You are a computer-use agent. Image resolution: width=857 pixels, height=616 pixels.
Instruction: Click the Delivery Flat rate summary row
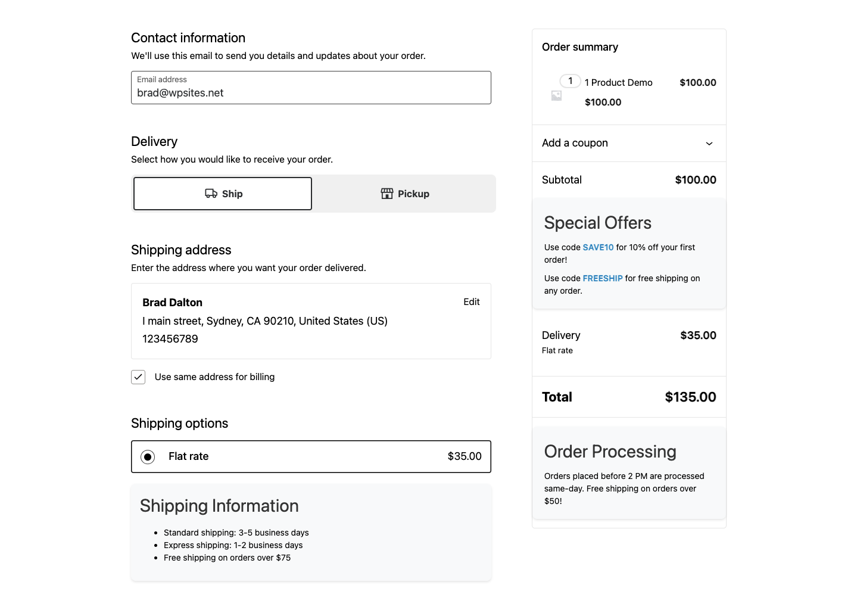coord(629,342)
